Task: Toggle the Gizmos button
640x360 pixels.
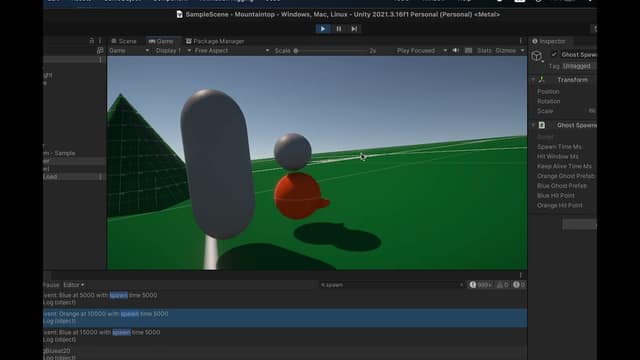Action: pos(505,51)
